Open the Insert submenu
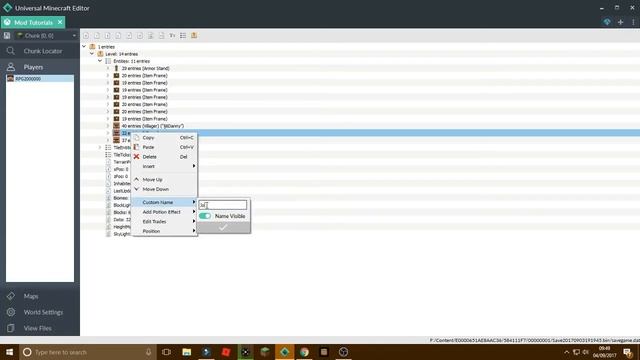The height and width of the screenshot is (360, 640). point(164,166)
